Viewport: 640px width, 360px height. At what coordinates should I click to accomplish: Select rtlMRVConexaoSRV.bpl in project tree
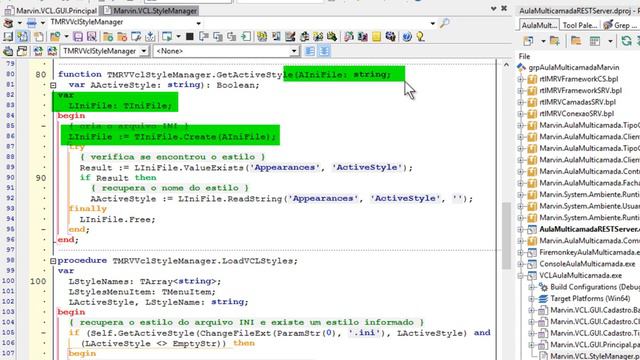pyautogui.click(x=577, y=114)
